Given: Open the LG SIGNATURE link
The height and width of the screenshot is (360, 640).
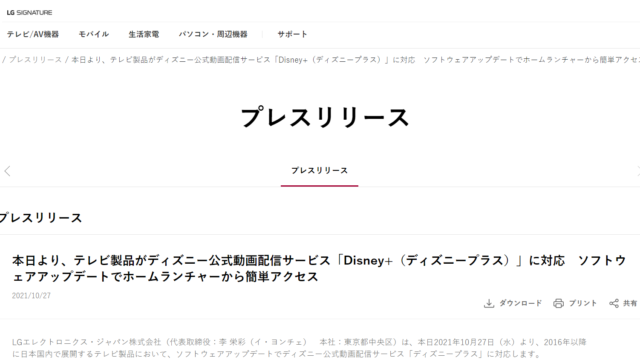Looking at the screenshot, I should point(29,13).
